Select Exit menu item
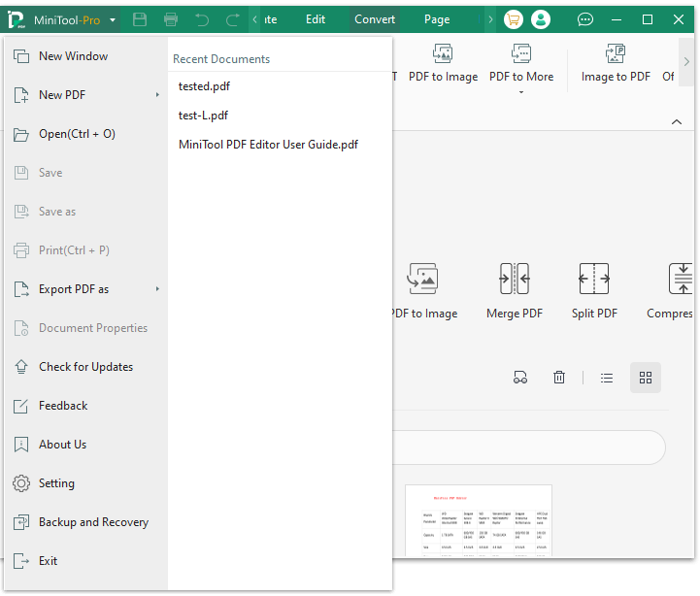The image size is (700, 596). (85, 561)
